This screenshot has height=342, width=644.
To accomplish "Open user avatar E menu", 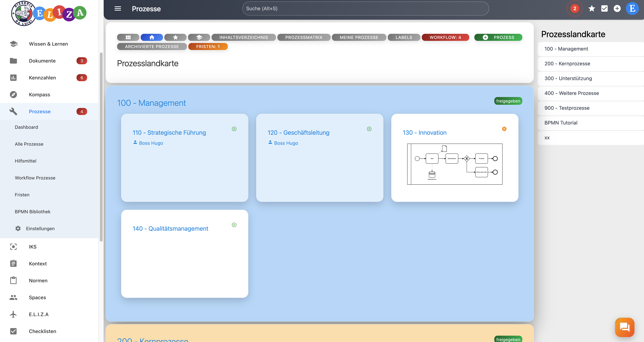I will point(632,8).
